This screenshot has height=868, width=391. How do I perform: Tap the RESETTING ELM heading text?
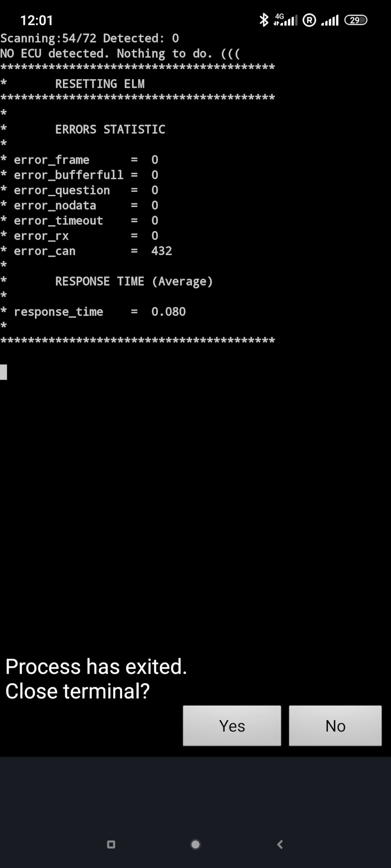click(100, 84)
